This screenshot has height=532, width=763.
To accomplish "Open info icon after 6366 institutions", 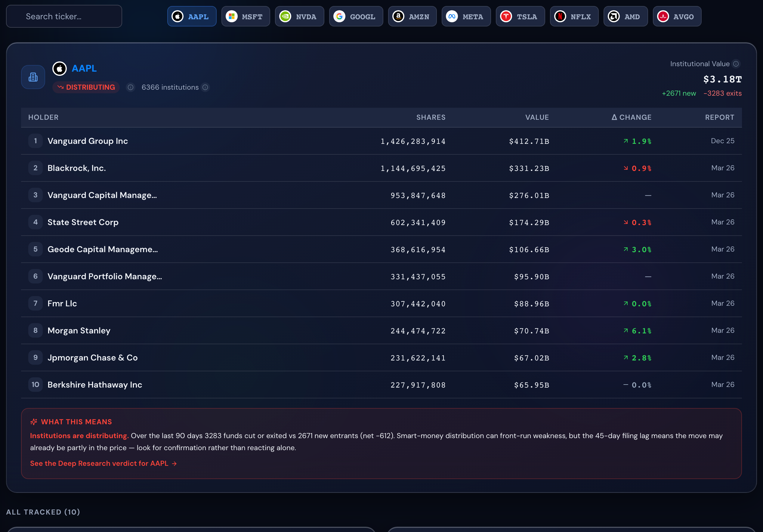I will pyautogui.click(x=205, y=87).
